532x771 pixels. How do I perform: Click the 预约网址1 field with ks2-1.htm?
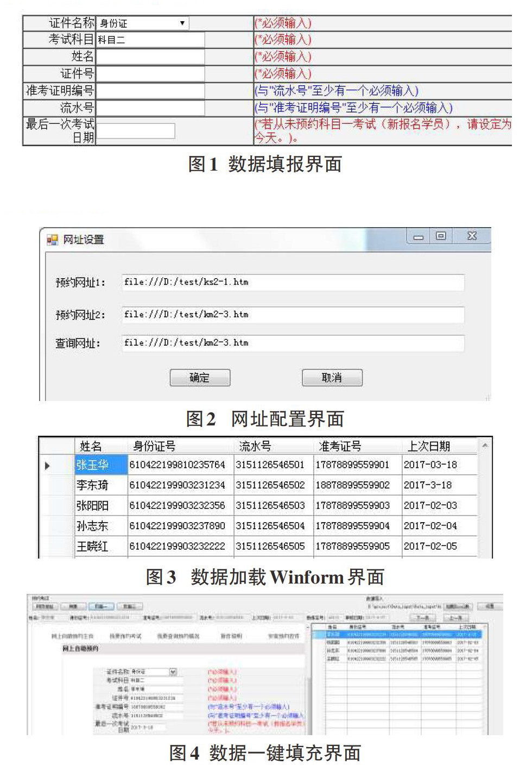(x=293, y=282)
